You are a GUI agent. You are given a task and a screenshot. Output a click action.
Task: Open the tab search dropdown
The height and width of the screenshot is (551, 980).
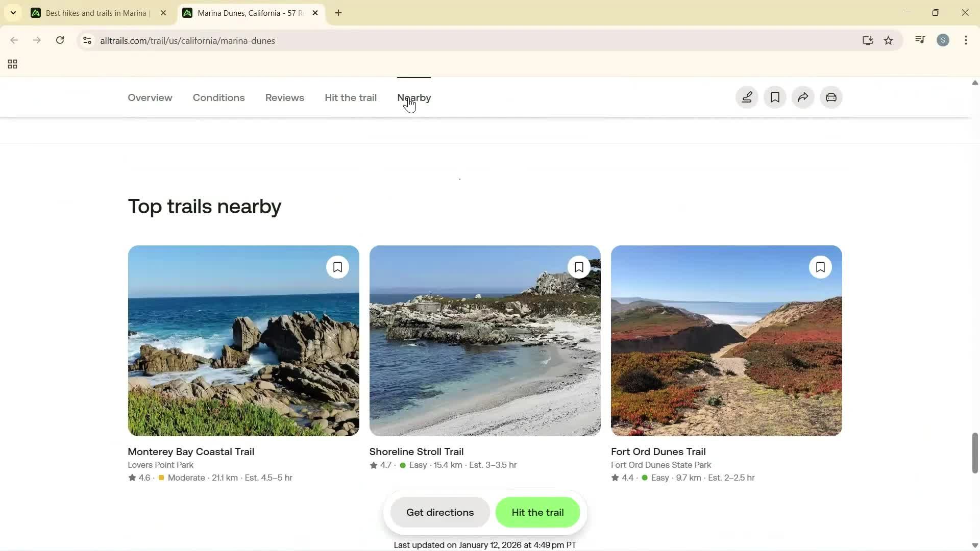coord(13,13)
